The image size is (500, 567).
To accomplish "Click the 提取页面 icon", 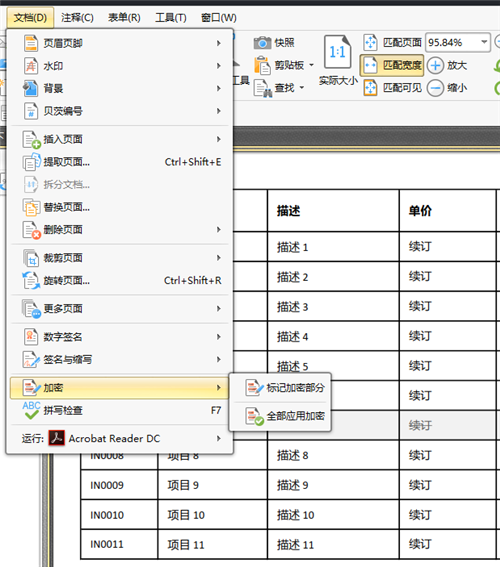I will pos(31,162).
